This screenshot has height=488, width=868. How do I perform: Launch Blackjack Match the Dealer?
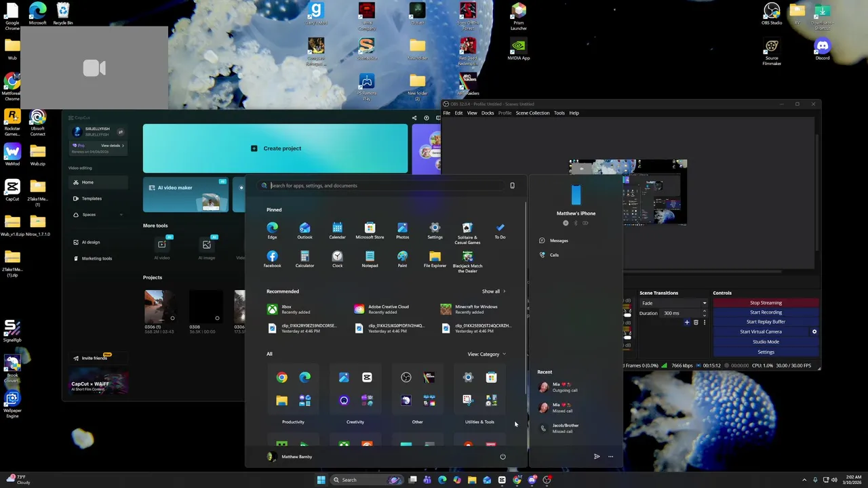click(x=467, y=262)
